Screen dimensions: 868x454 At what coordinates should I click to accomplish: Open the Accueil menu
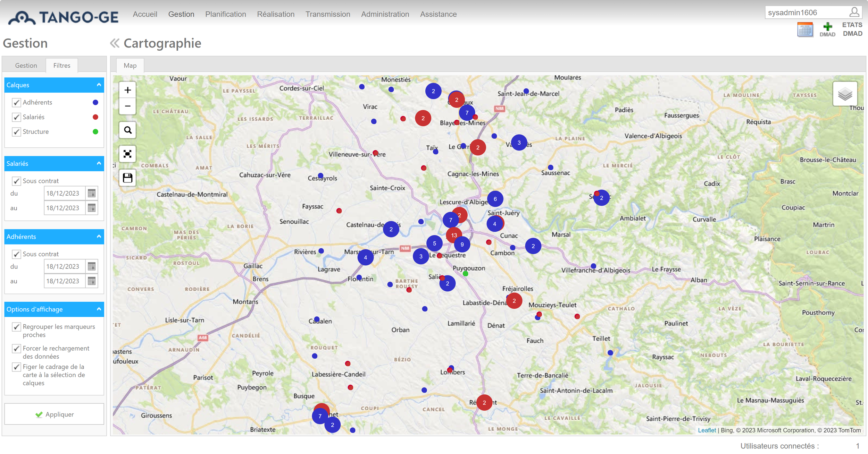[145, 14]
